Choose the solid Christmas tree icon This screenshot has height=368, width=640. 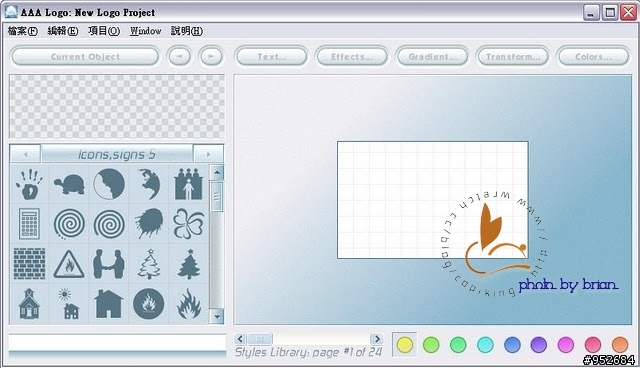189,264
